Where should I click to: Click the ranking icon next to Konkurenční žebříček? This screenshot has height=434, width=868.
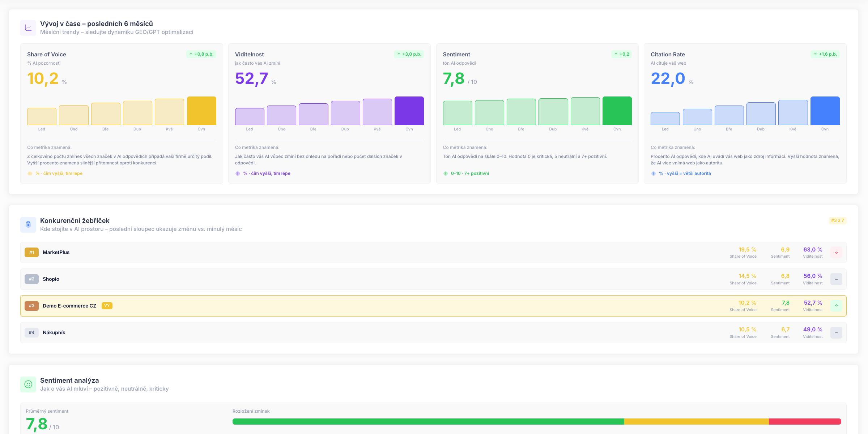[28, 225]
